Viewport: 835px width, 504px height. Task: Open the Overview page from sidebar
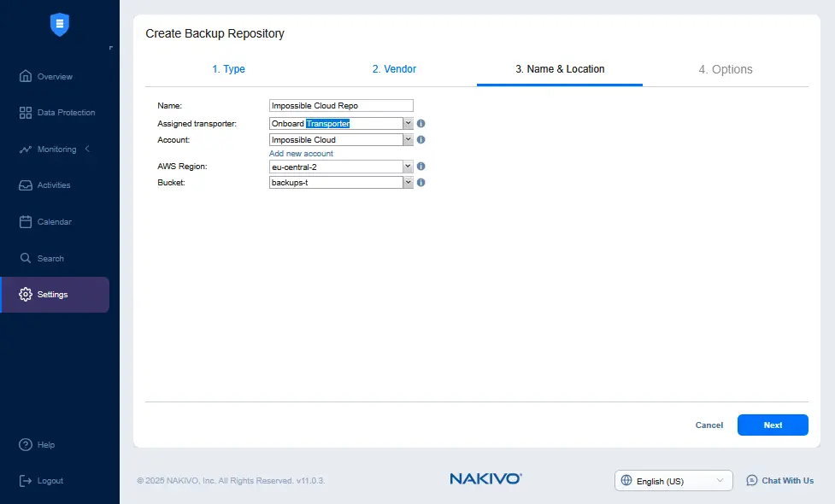55,77
